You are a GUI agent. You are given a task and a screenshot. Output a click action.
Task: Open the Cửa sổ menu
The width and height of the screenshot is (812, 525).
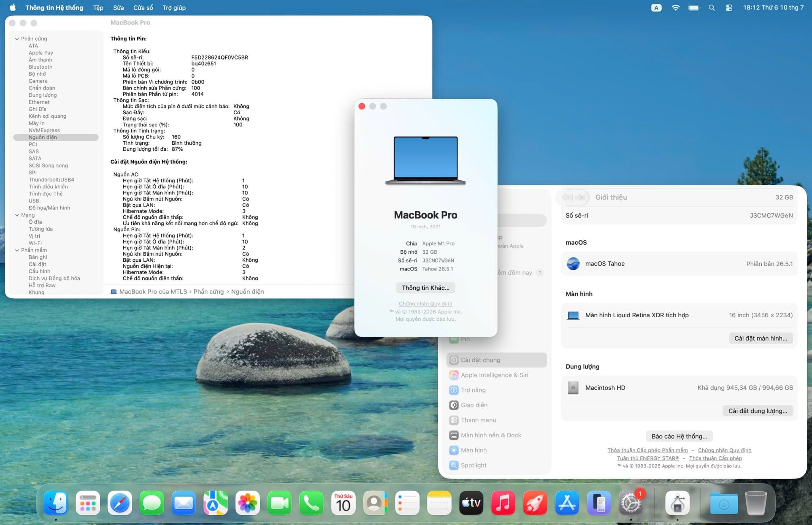[x=143, y=8]
